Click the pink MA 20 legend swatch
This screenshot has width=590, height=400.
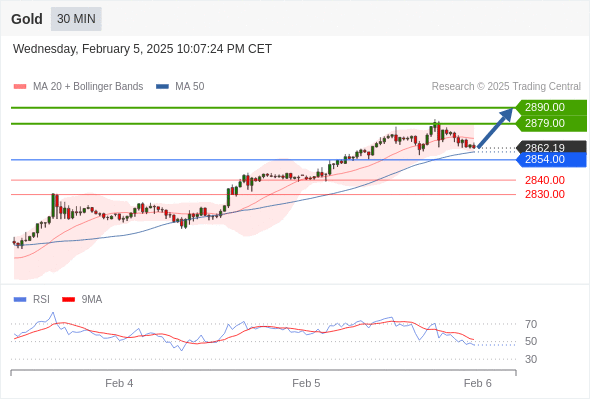pos(20,87)
